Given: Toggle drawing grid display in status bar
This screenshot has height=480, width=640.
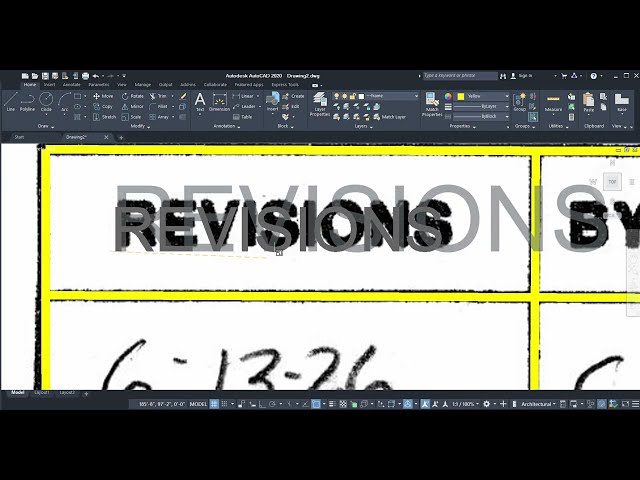Looking at the screenshot, I should 214,404.
